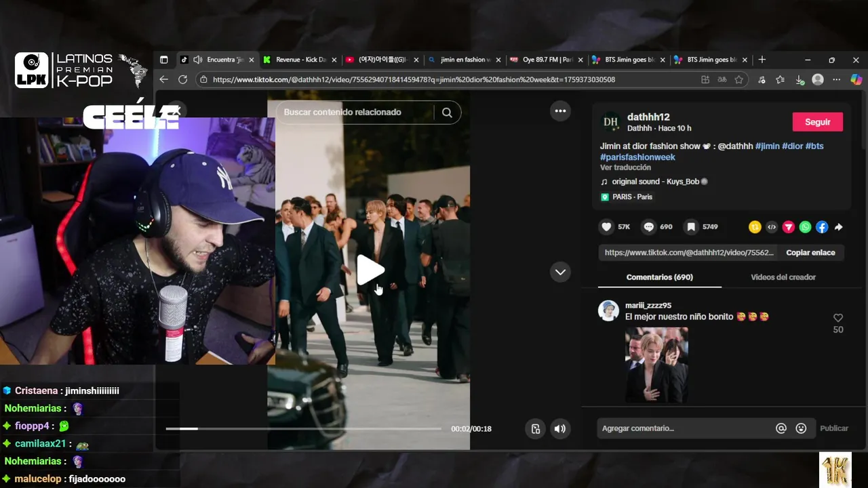Play the paused TikTok video
Viewport: 868px width, 488px height.
point(370,270)
